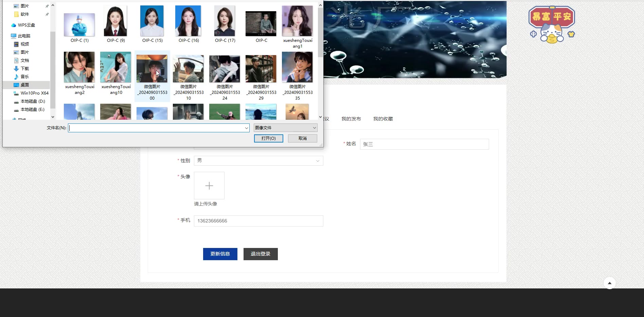644x317 pixels.
Task: Expand the 文件名 history dropdown arrow
Action: 247,128
